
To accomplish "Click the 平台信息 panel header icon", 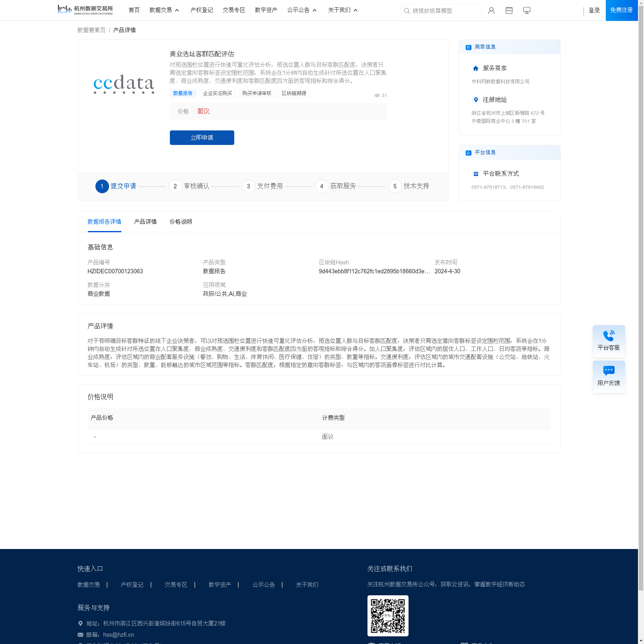I will pos(468,153).
